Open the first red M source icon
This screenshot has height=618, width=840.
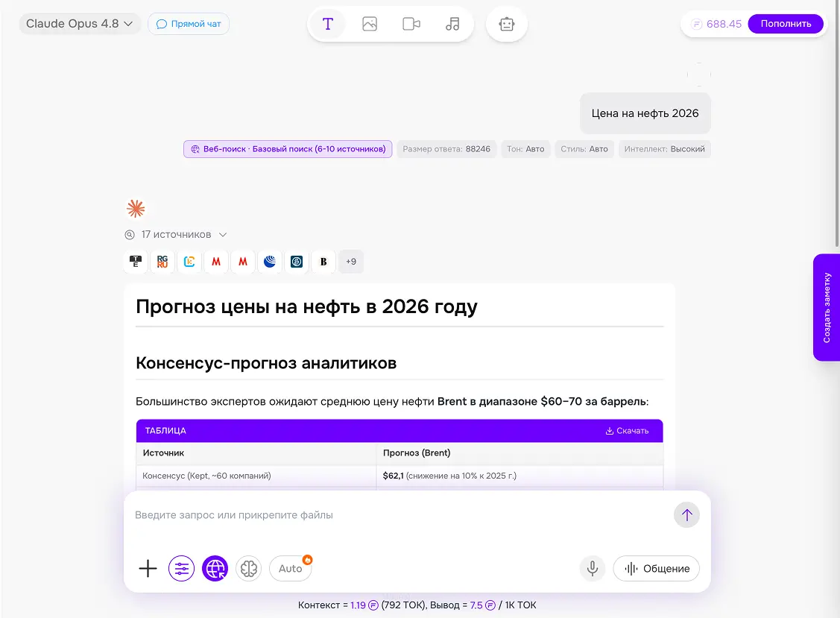(x=216, y=262)
